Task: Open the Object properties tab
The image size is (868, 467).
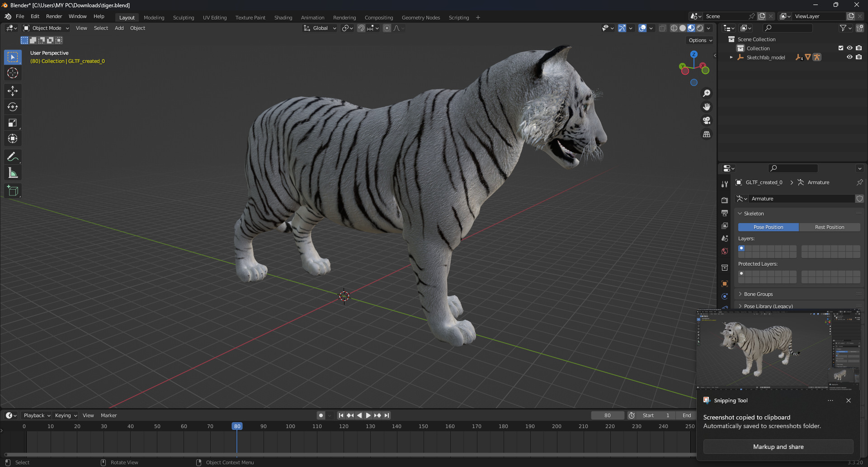Action: [x=725, y=284]
